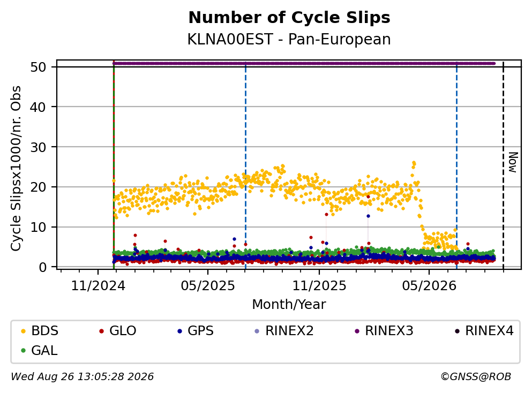Click the Now dashed vertical line

click(503, 165)
